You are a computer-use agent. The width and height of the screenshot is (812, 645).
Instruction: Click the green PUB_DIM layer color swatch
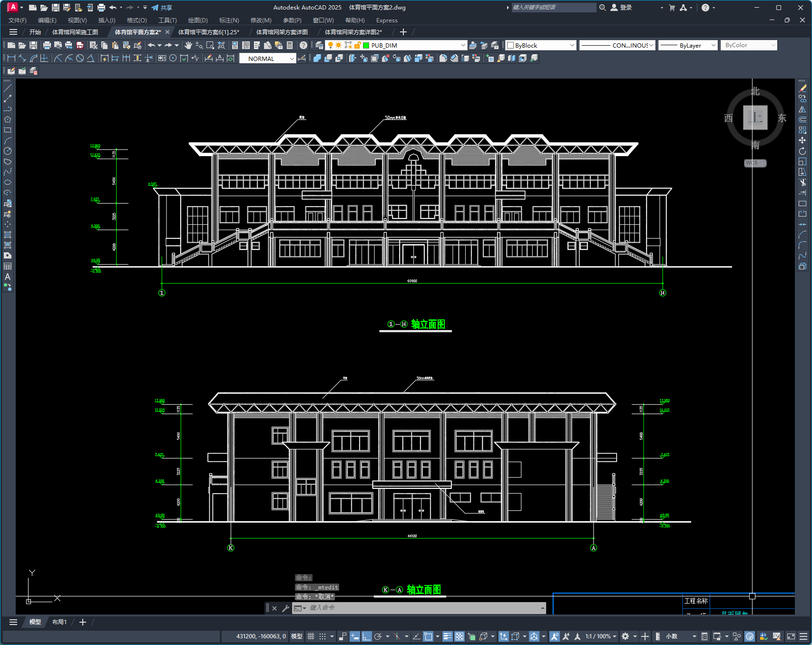pyautogui.click(x=366, y=46)
